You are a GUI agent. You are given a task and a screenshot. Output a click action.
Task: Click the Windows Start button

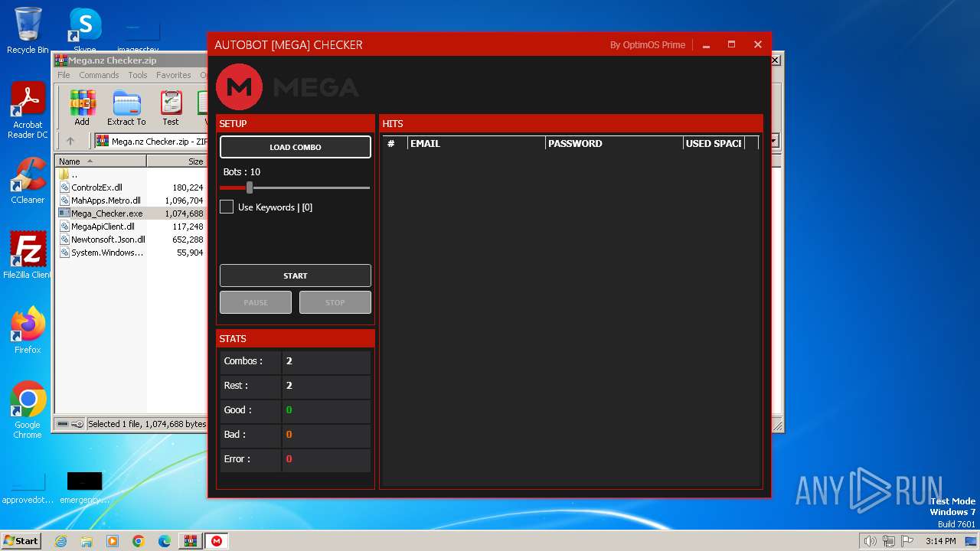[x=21, y=540]
